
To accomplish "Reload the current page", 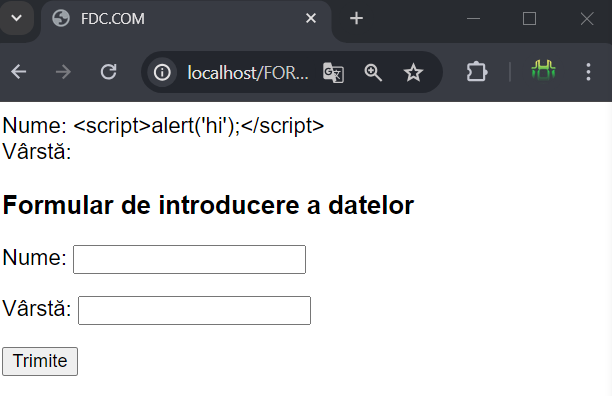I will (x=109, y=72).
